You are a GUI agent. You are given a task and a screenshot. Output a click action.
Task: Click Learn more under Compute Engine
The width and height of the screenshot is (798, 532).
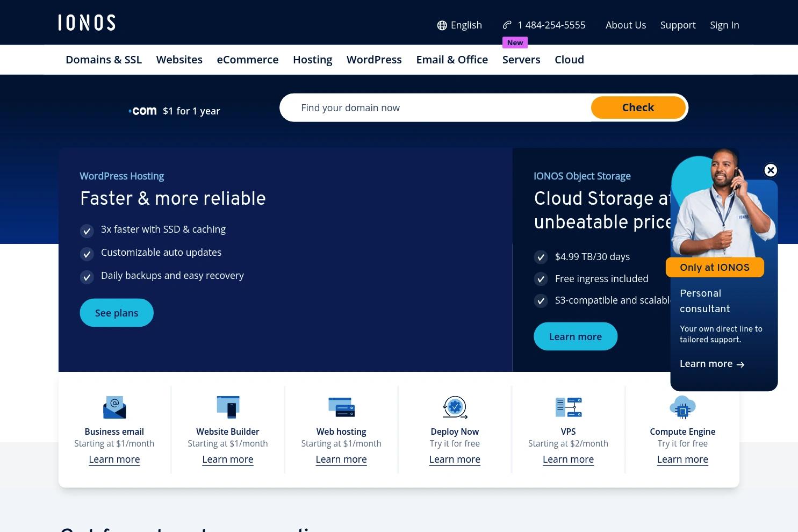682,459
